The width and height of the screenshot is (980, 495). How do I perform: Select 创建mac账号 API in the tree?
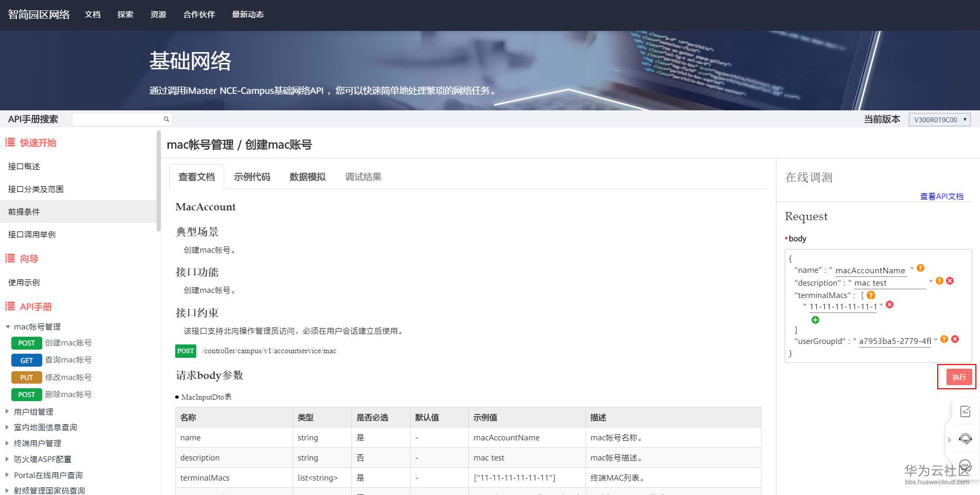tap(68, 343)
